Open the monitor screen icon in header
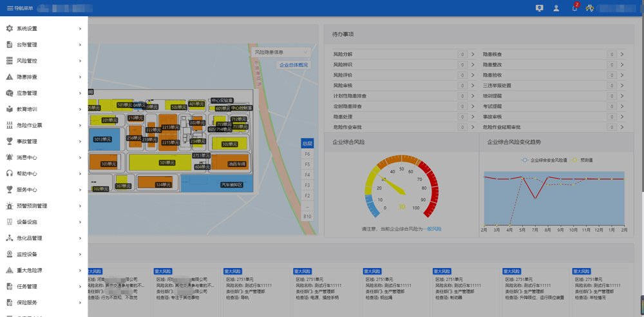Viewport: 644px width, 317px height. pyautogui.click(x=539, y=8)
